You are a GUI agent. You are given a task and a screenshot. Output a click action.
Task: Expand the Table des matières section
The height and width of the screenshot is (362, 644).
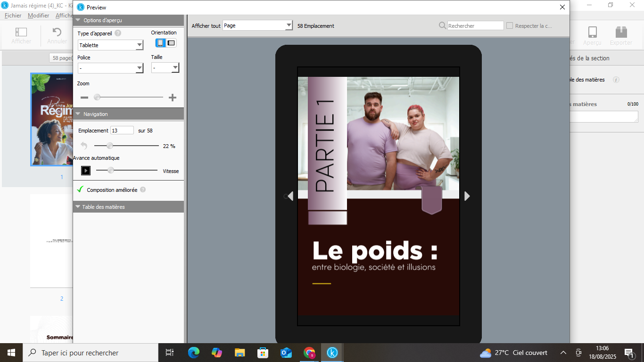tap(78, 207)
